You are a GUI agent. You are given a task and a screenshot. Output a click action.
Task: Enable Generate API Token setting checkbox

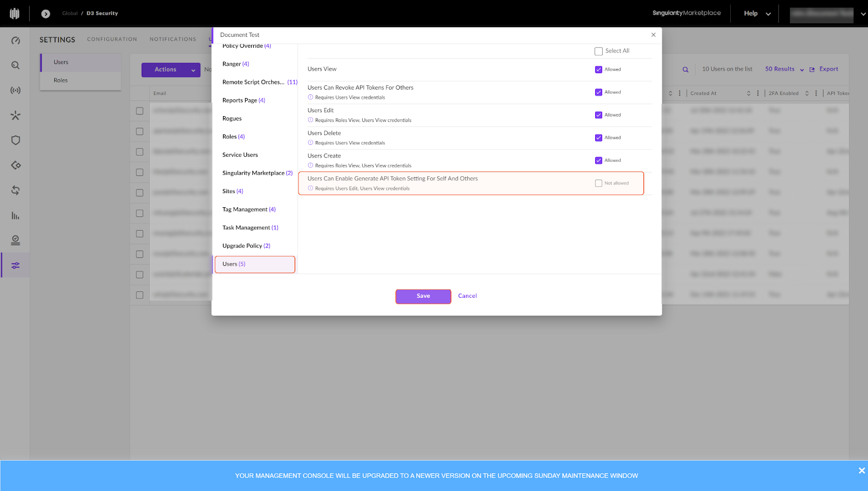pyautogui.click(x=598, y=183)
